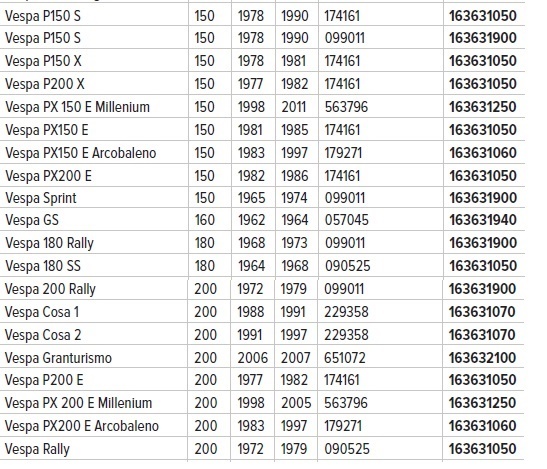Select the Vespa 200 Rally model name
This screenshot has width=547, height=469.
click(50, 289)
